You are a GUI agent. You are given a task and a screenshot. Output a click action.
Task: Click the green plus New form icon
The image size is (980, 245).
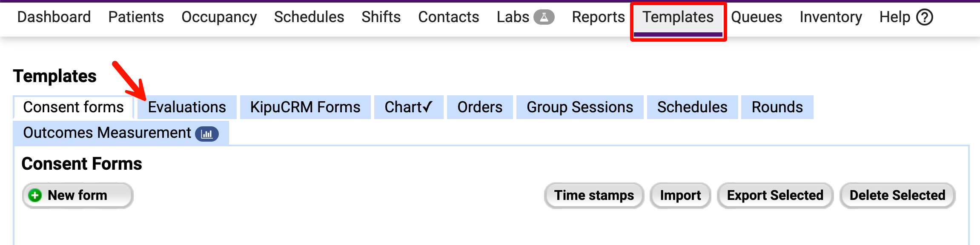coord(35,195)
